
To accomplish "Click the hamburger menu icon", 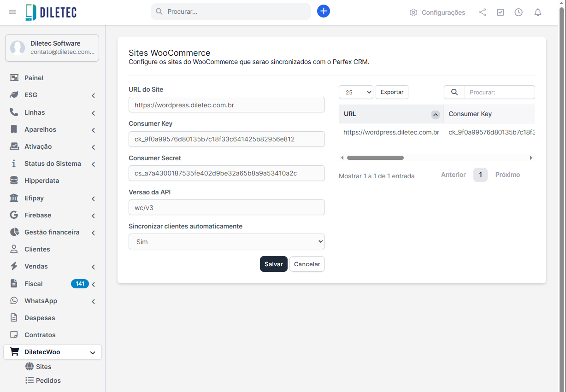I will (x=12, y=12).
